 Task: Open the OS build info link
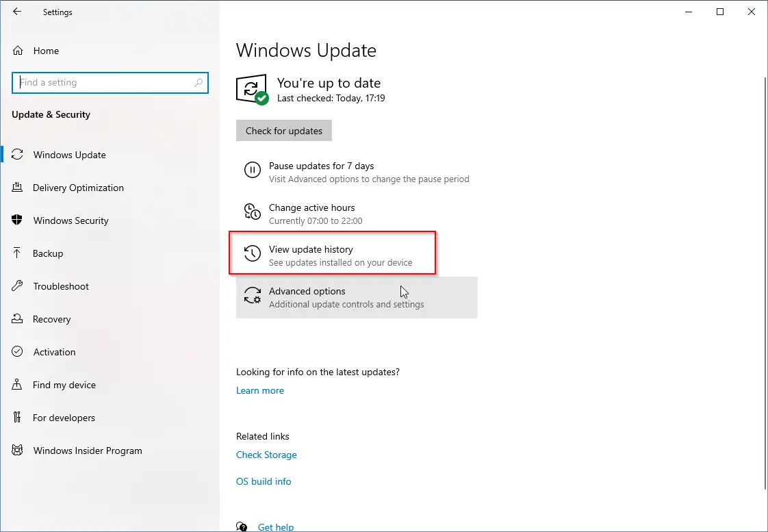[264, 481]
